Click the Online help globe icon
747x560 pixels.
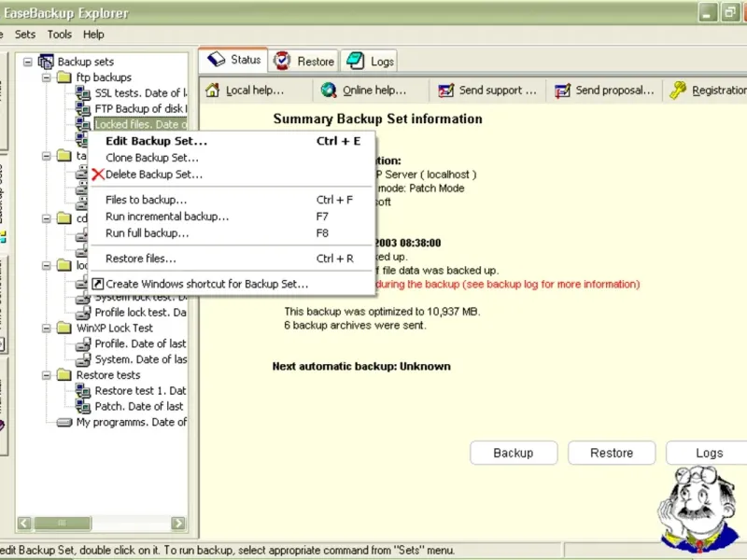[x=329, y=90]
